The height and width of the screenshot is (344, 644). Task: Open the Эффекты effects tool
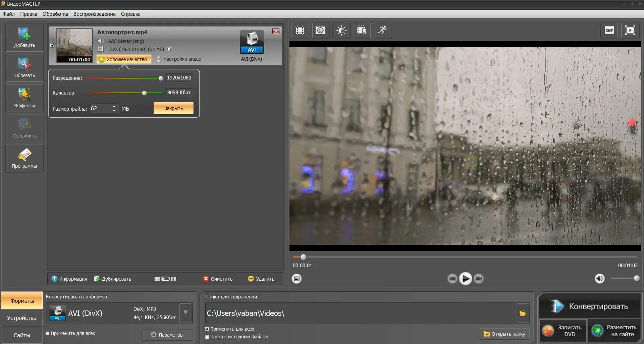(x=24, y=98)
